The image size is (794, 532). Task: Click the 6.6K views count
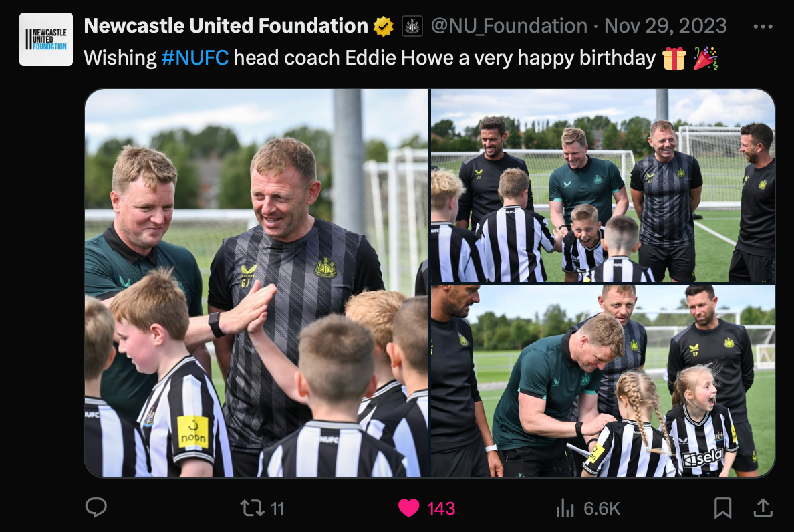click(x=602, y=508)
